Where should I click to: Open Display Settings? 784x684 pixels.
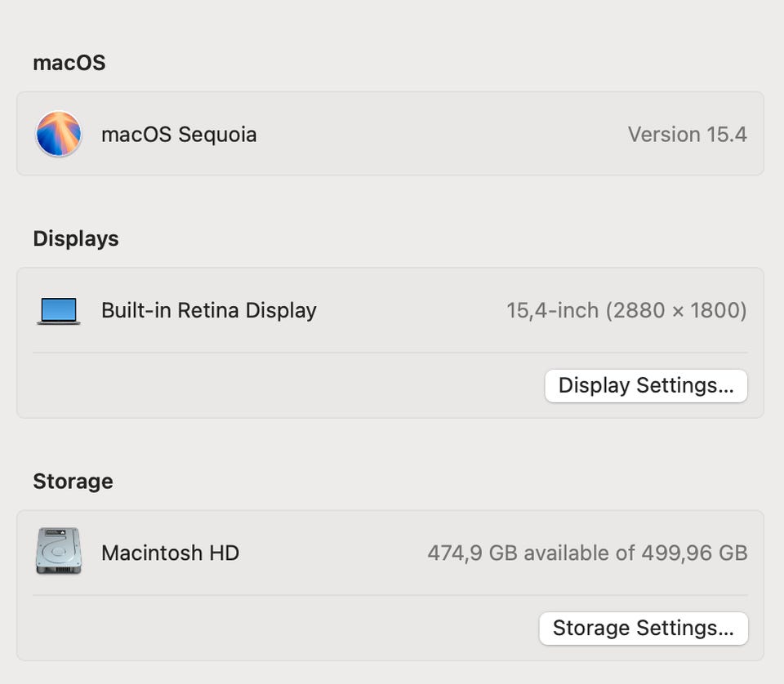(645, 385)
